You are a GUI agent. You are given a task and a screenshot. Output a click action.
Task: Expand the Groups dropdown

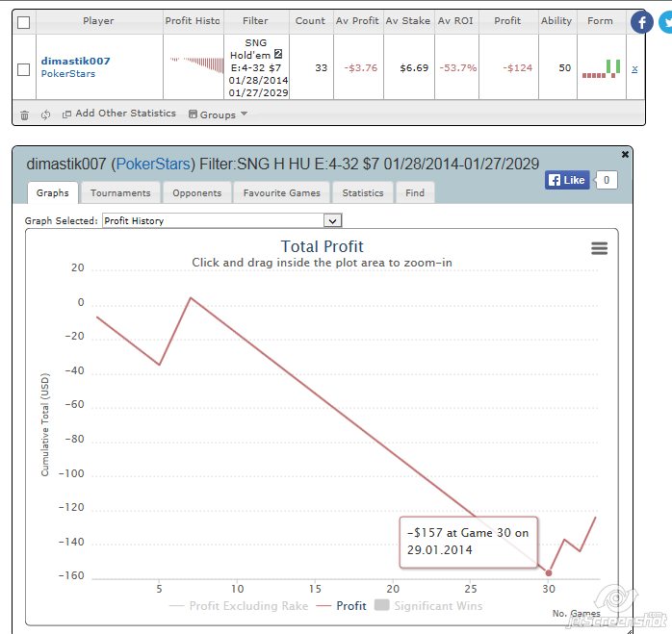pos(219,114)
